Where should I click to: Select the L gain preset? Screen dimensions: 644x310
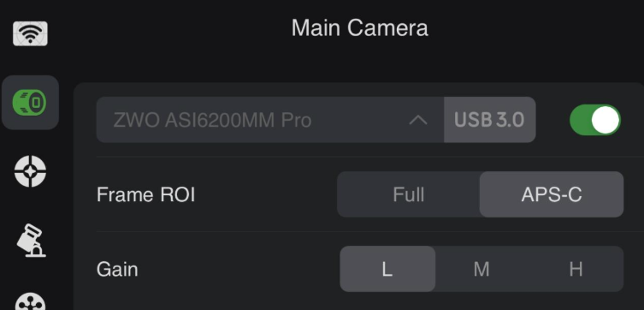(x=387, y=269)
